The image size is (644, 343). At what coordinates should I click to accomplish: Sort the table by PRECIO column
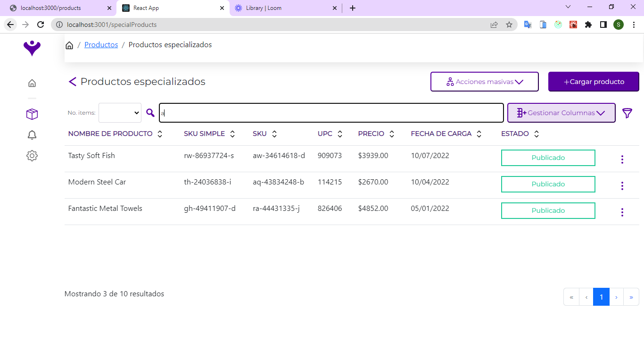point(392,134)
